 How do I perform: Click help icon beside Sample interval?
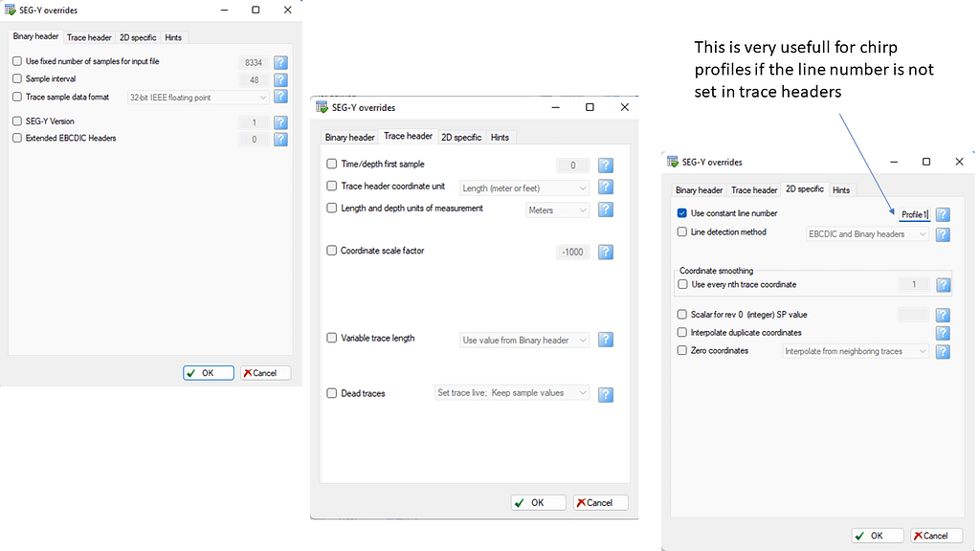[280, 79]
